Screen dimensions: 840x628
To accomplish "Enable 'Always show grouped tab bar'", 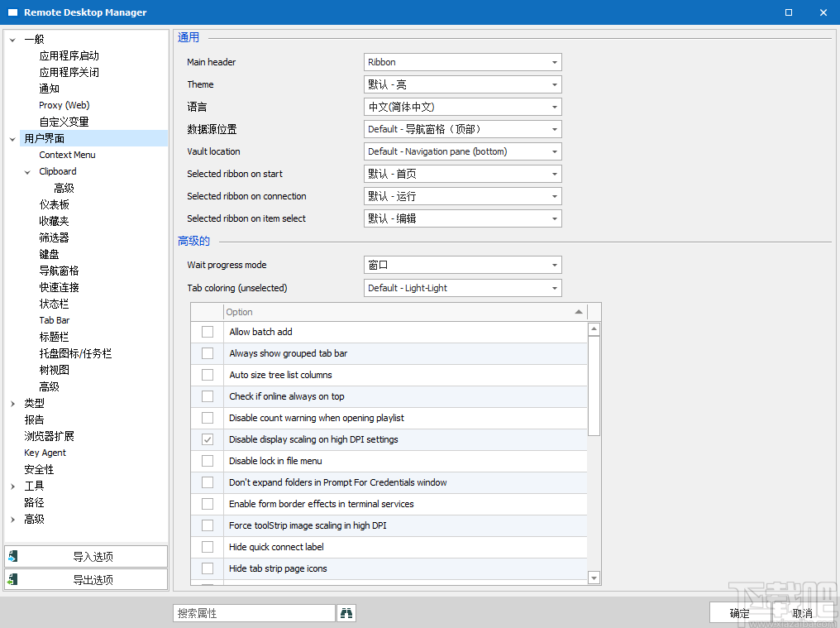I will [208, 352].
